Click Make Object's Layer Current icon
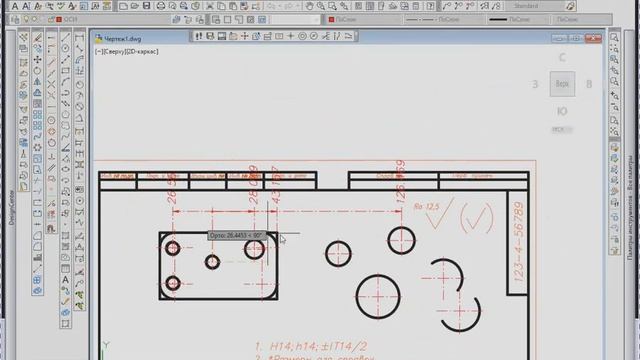The height and width of the screenshot is (360, 640). click(176, 19)
